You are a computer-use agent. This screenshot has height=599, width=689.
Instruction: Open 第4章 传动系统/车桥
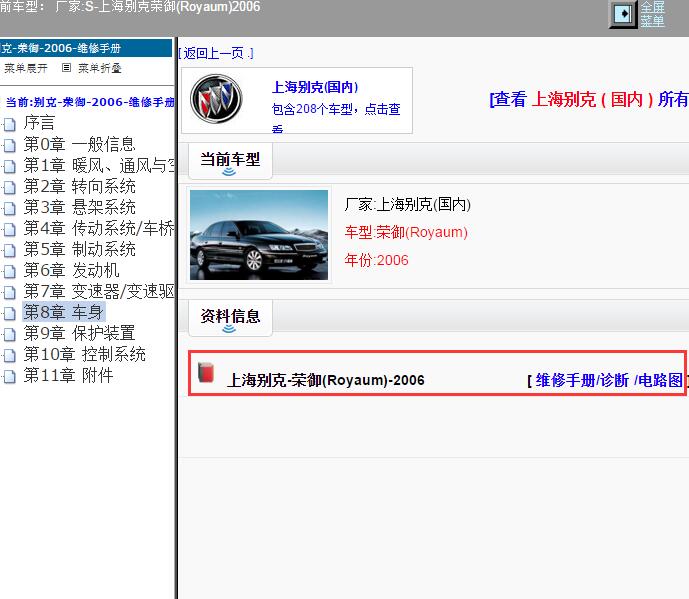[99, 228]
